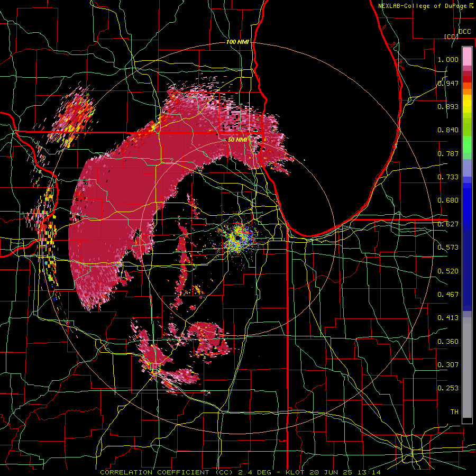476x476 pixels.
Task: Click the KLOT radar site clutter center
Action: tap(239, 237)
